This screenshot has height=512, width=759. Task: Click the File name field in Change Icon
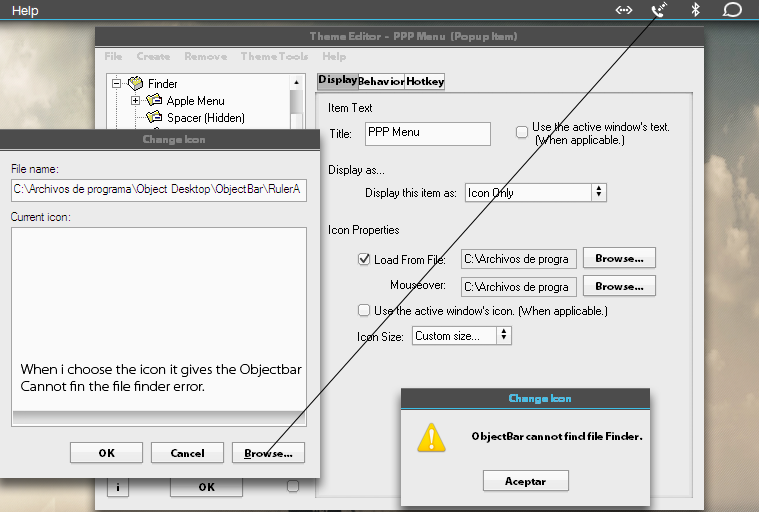pyautogui.click(x=159, y=190)
